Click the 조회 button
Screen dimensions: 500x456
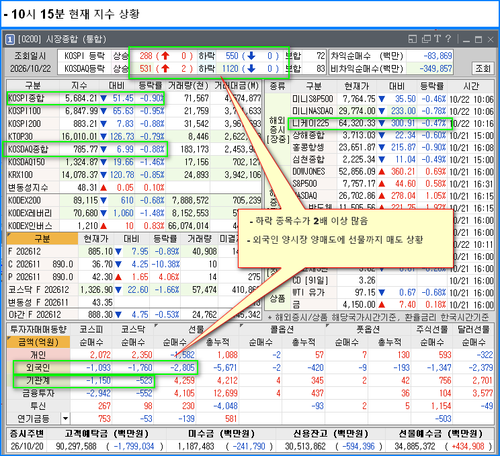483,68
